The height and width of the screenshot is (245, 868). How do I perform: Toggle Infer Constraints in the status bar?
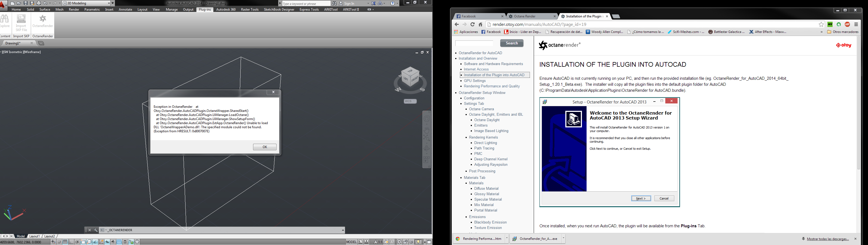(x=53, y=242)
